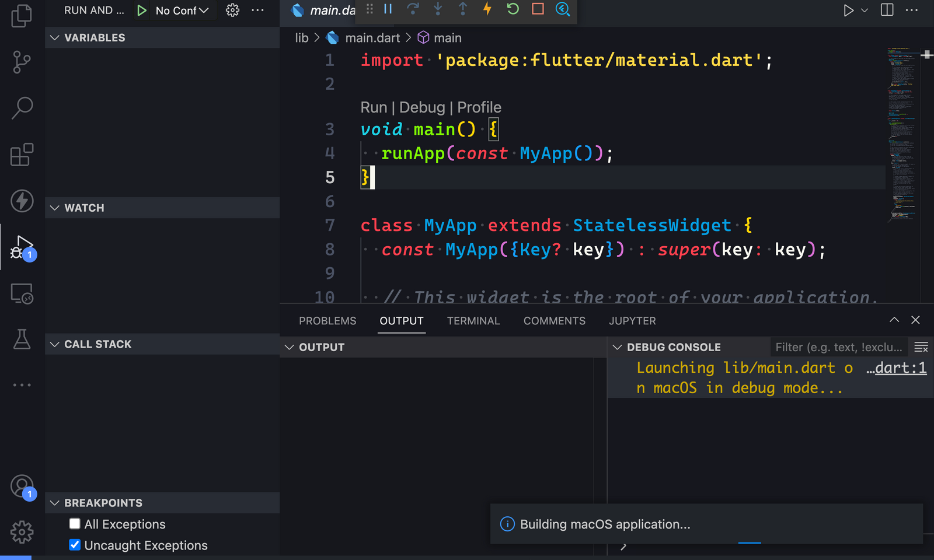The width and height of the screenshot is (934, 560).
Task: Restart the debug session
Action: (513, 9)
